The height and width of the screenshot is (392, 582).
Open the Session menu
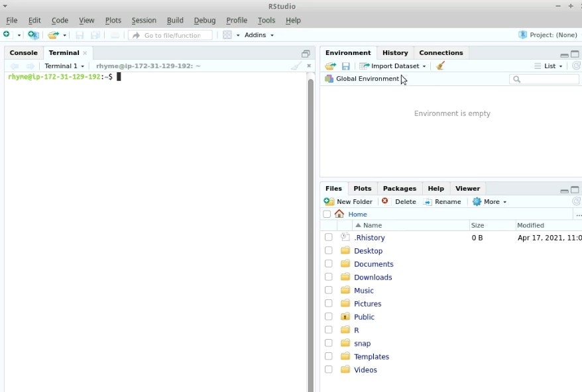pyautogui.click(x=144, y=21)
